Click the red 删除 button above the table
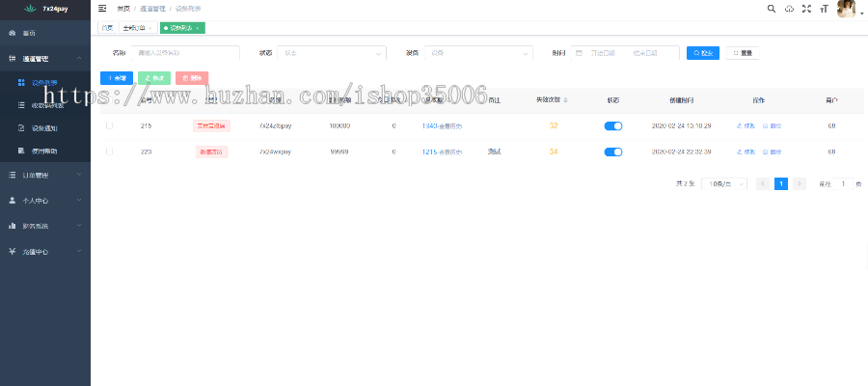The image size is (868, 386). [x=192, y=78]
